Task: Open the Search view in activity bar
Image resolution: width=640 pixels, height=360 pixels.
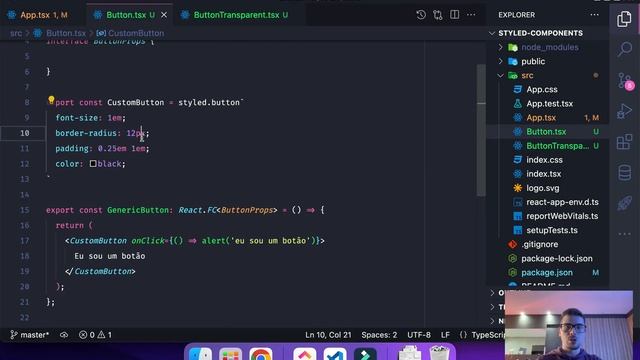Action: tap(624, 49)
